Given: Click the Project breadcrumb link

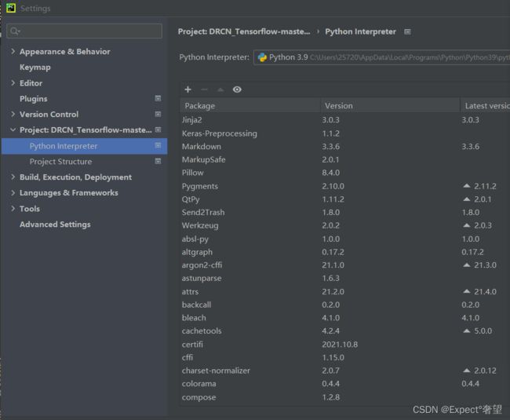Looking at the screenshot, I should tap(244, 31).
